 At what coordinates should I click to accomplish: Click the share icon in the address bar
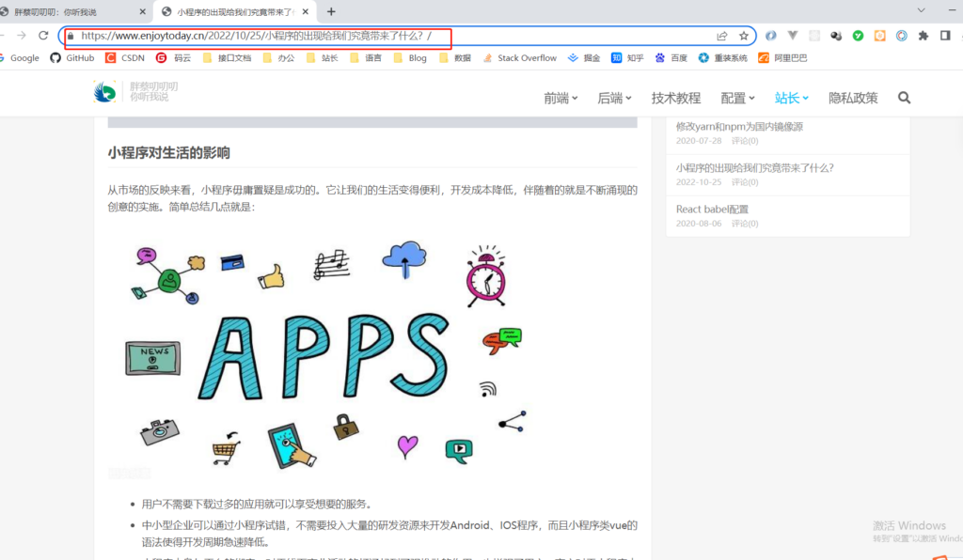point(721,36)
